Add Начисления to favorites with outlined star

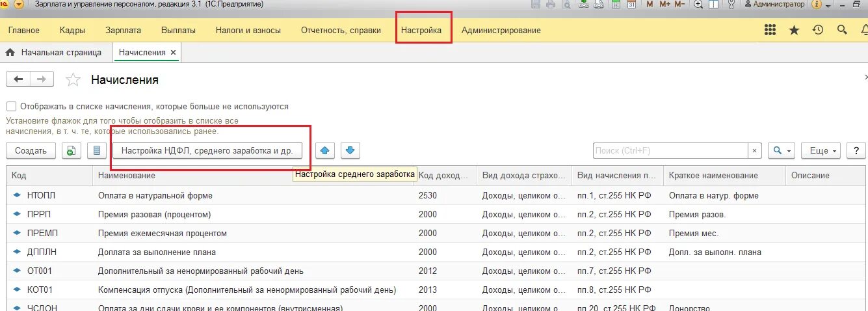[x=73, y=79]
